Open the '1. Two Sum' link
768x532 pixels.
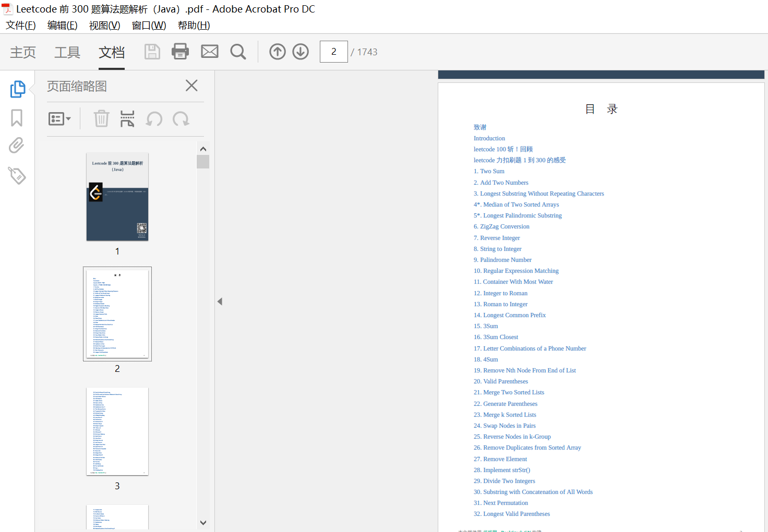click(489, 171)
